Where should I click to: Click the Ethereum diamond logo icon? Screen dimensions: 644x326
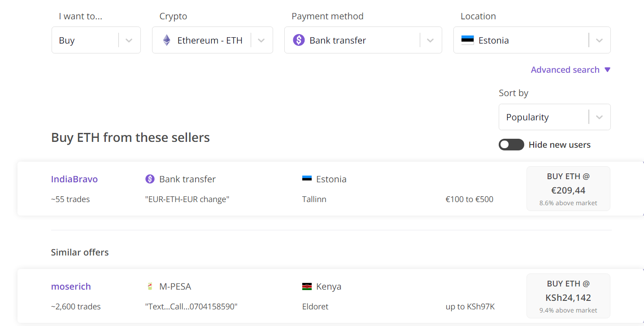click(x=166, y=40)
